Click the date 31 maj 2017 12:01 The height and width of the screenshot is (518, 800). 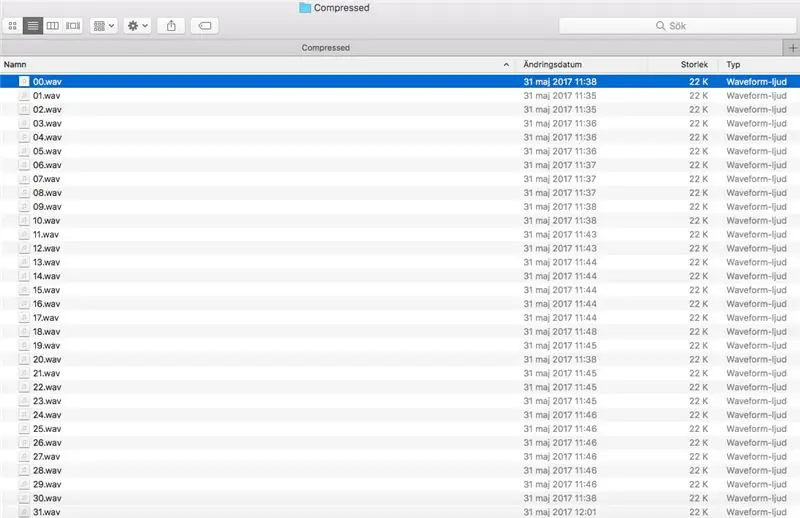click(x=560, y=512)
